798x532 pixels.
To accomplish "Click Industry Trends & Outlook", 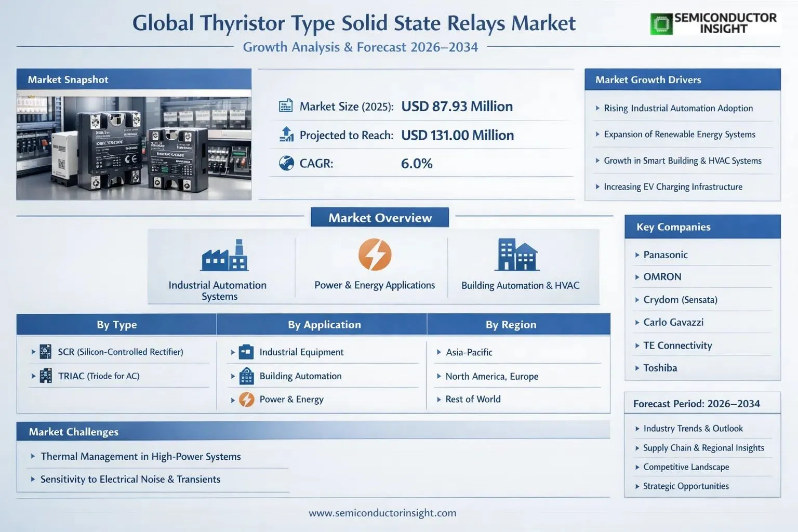I will tap(693, 428).
